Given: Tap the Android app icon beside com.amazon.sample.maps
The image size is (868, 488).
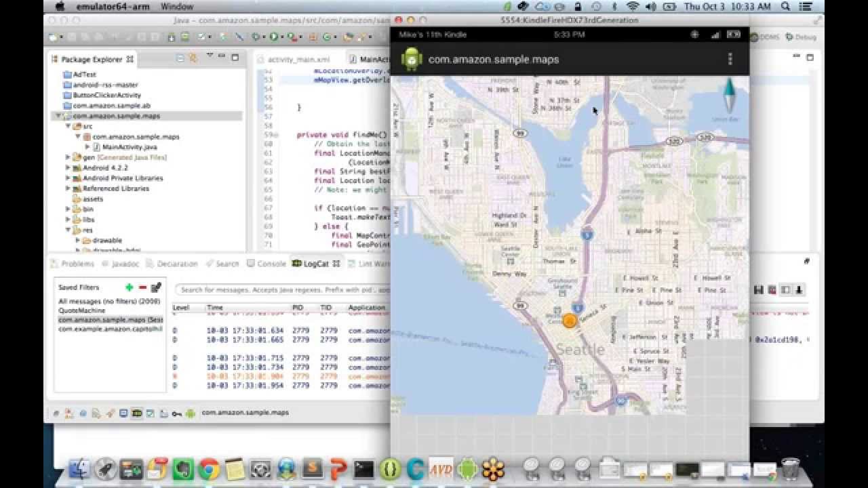Looking at the screenshot, I should click(412, 60).
